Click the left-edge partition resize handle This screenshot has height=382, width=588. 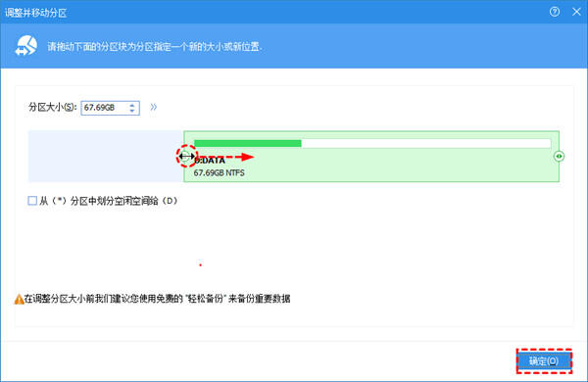coord(184,156)
